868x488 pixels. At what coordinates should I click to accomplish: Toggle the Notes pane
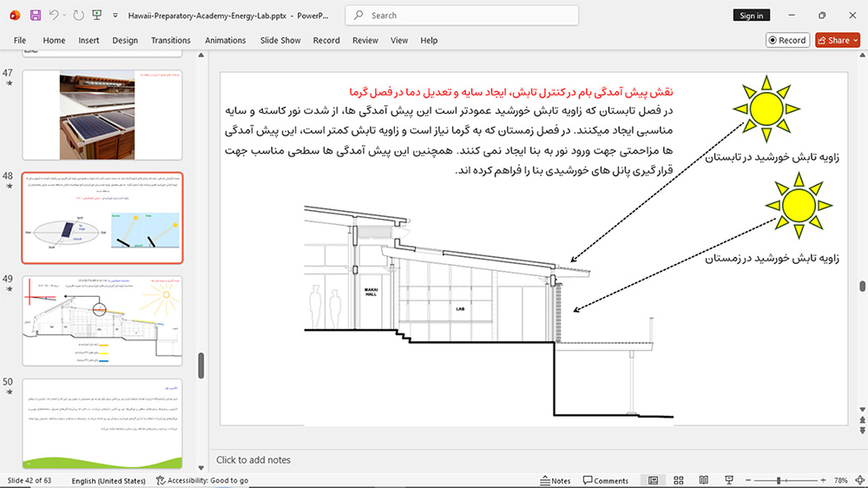tap(556, 480)
